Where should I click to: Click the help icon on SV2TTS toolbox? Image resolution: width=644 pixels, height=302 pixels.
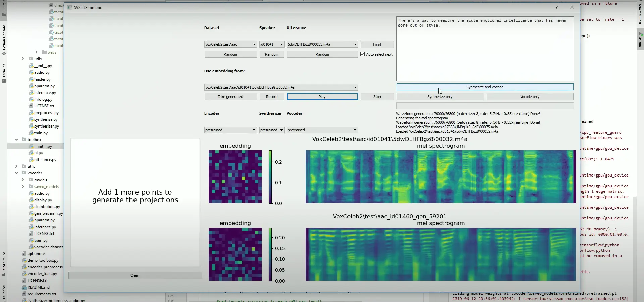click(x=557, y=7)
